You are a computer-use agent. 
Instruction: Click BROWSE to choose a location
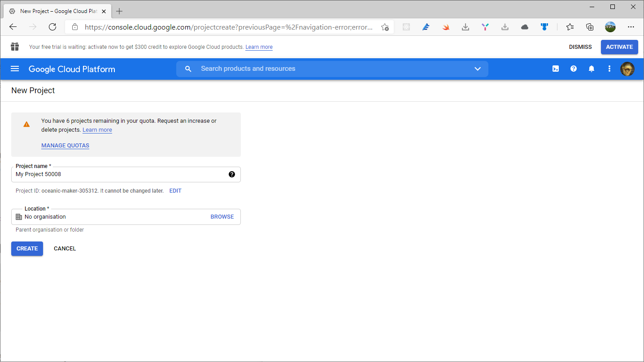pyautogui.click(x=222, y=216)
